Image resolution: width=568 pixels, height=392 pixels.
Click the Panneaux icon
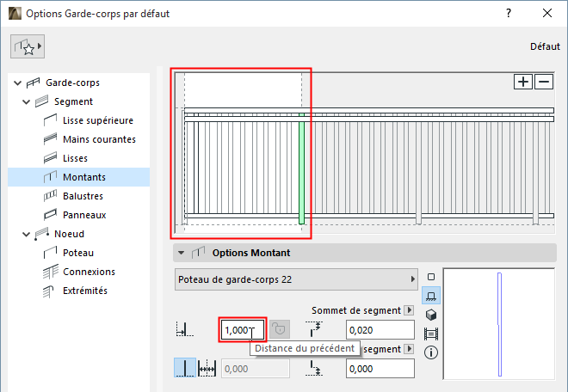51,215
